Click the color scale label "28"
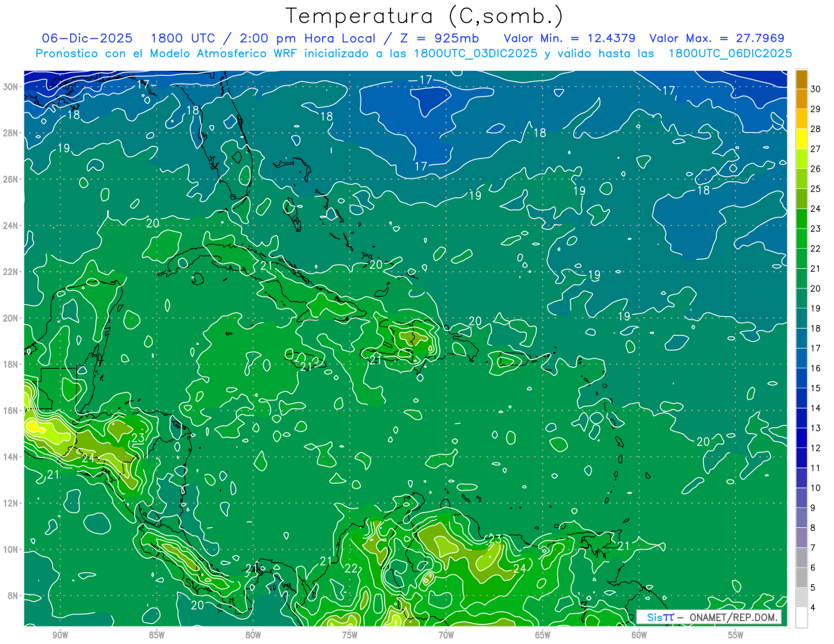 [x=816, y=129]
